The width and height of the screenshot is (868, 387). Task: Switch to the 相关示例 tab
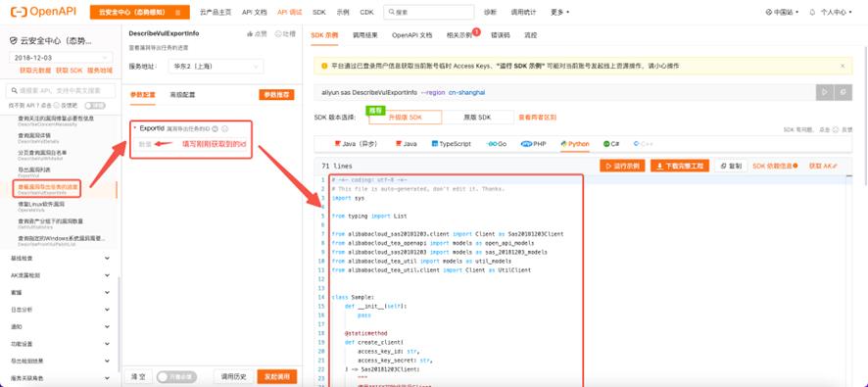point(458,35)
